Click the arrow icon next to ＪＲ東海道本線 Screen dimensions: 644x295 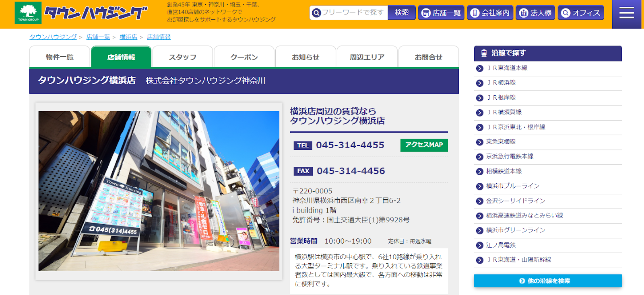click(x=479, y=68)
